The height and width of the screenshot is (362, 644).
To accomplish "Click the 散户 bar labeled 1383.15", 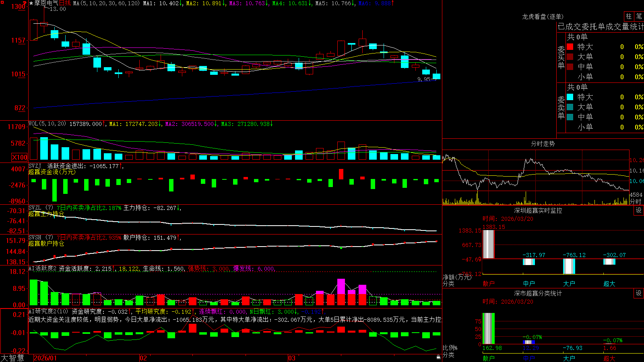I will coord(488,244).
